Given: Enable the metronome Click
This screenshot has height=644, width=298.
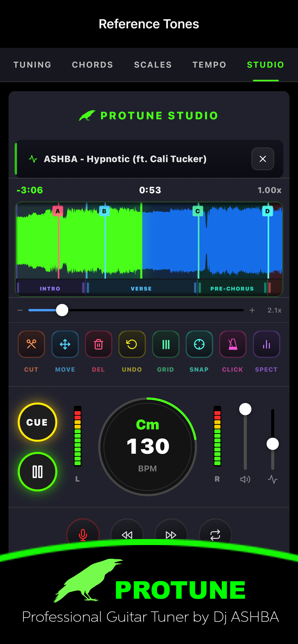Looking at the screenshot, I should click(x=233, y=344).
